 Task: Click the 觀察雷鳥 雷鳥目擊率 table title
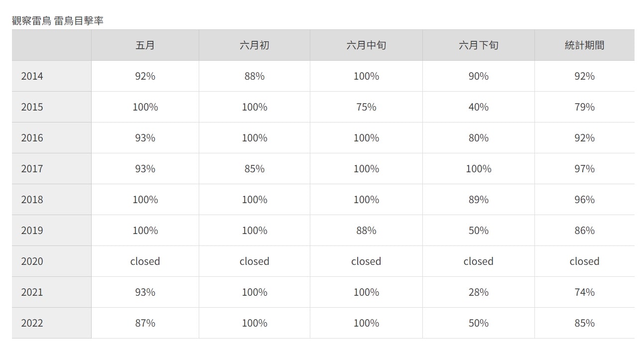(57, 21)
